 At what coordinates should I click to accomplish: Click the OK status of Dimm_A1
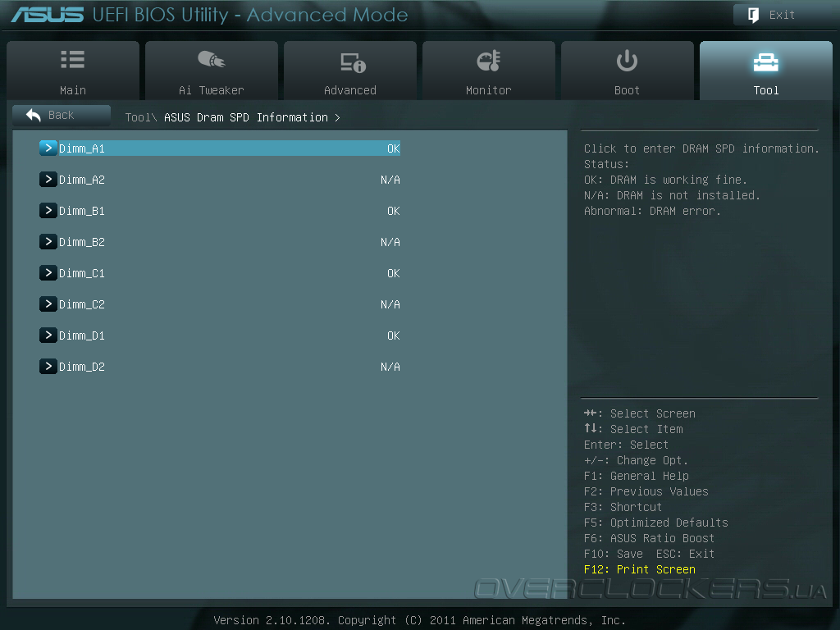394,149
